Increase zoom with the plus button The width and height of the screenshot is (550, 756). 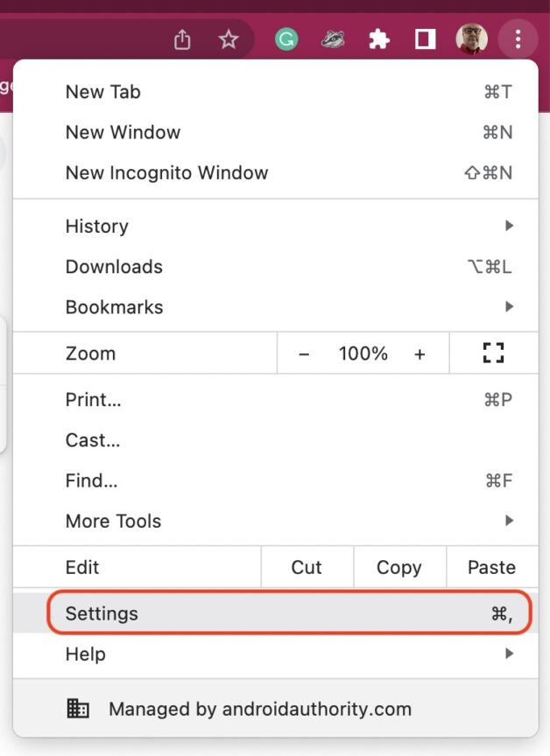tap(420, 353)
